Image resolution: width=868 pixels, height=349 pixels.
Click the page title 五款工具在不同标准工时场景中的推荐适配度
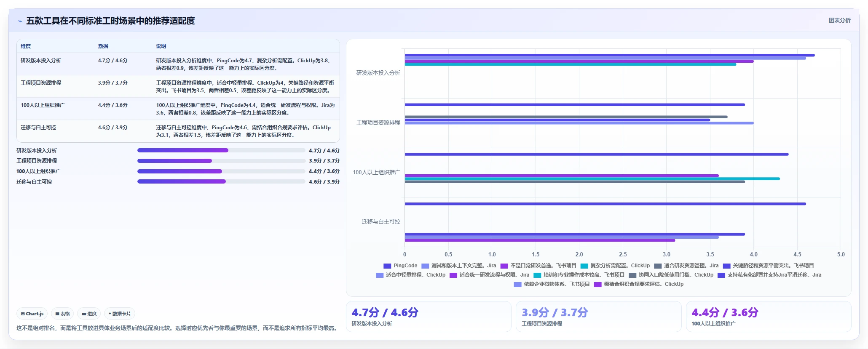110,21
